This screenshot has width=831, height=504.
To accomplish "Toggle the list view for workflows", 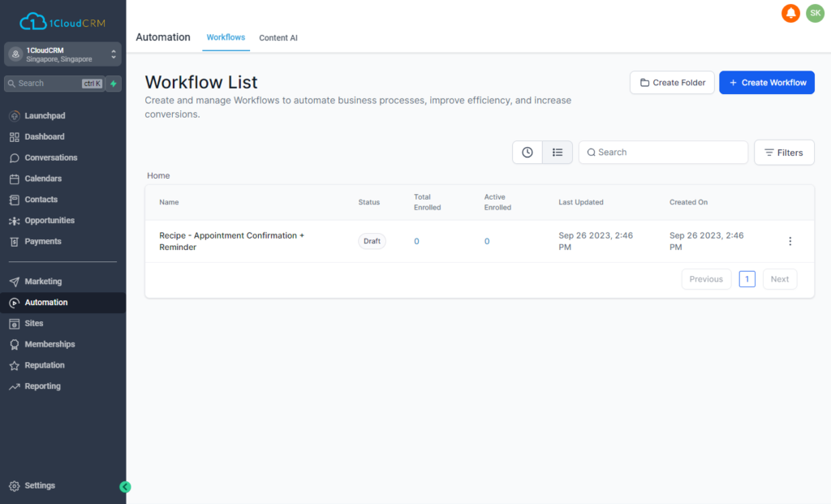I will pos(558,152).
